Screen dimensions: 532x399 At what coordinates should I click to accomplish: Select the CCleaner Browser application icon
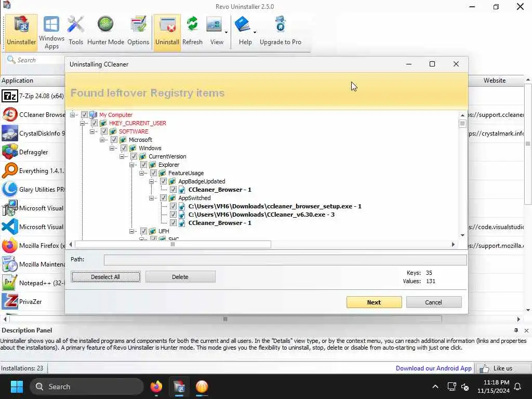pyautogui.click(x=9, y=115)
